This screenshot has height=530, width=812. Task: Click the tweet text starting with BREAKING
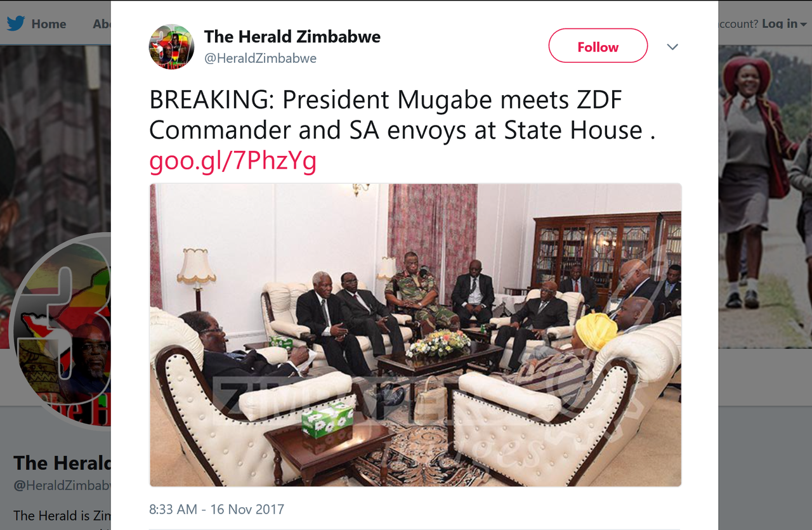402,115
